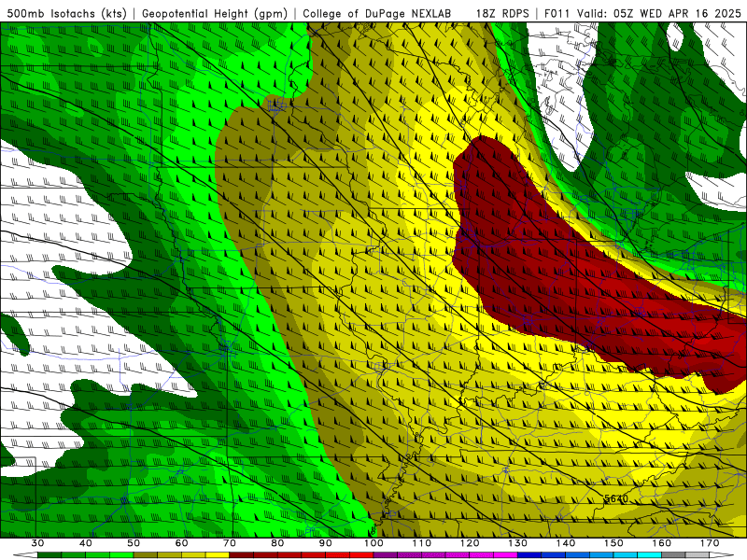Pick the dark blue swatch starting at 130
Viewport: 747px width, 560px height.
click(x=529, y=555)
